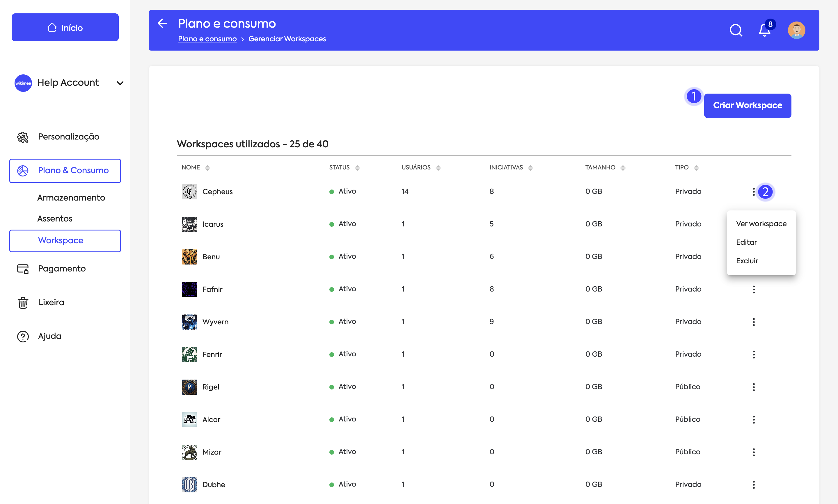The width and height of the screenshot is (838, 504).
Task: Follow the Plano e consumo breadcrumb link
Action: [207, 39]
